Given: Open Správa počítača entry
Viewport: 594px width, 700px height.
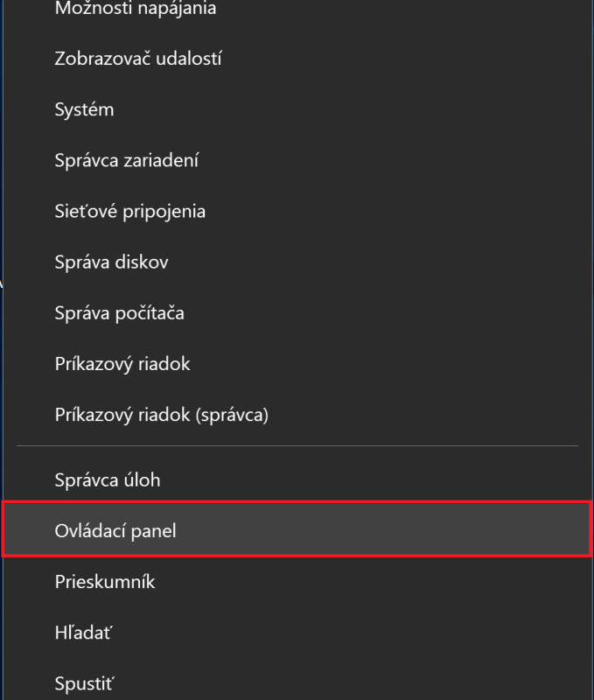Looking at the screenshot, I should point(119,313).
